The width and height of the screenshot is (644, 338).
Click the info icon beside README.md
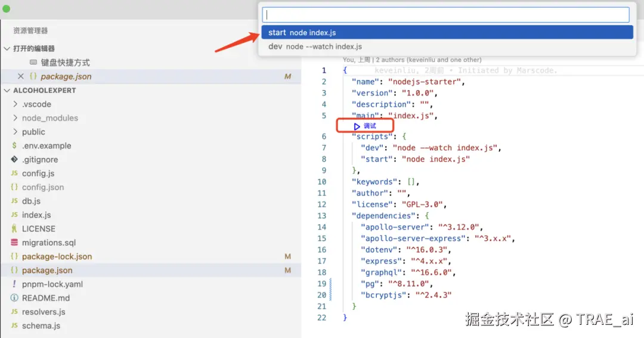(14, 297)
